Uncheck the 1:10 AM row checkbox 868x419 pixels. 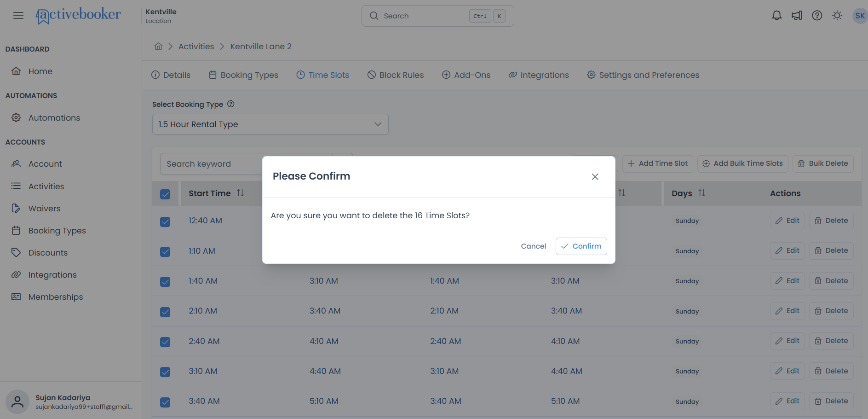click(x=165, y=252)
